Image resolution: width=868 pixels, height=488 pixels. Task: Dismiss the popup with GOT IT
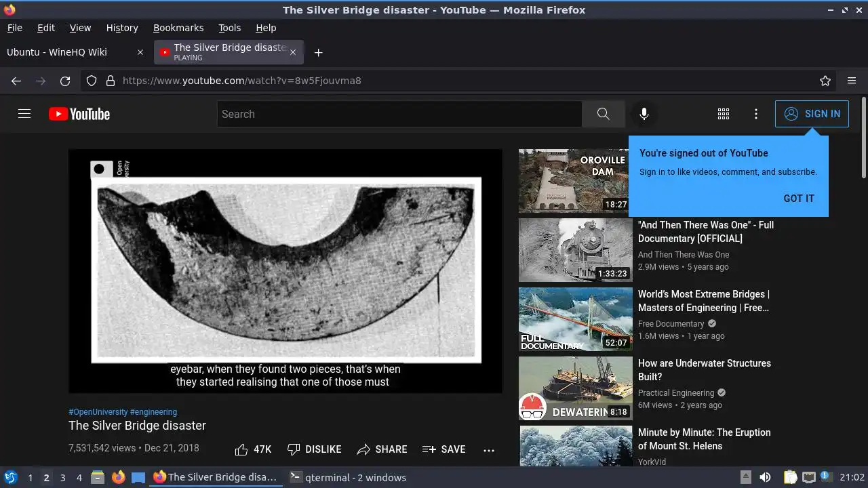click(x=799, y=199)
